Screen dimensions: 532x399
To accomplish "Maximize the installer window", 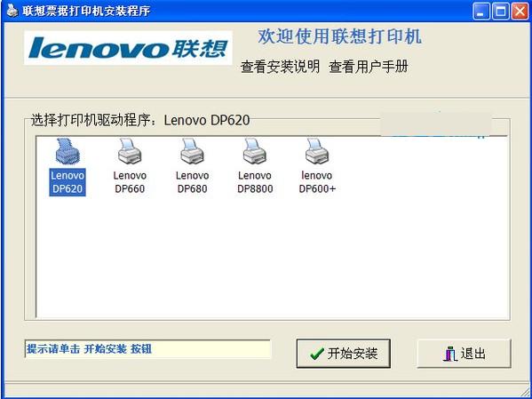I will click(501, 12).
